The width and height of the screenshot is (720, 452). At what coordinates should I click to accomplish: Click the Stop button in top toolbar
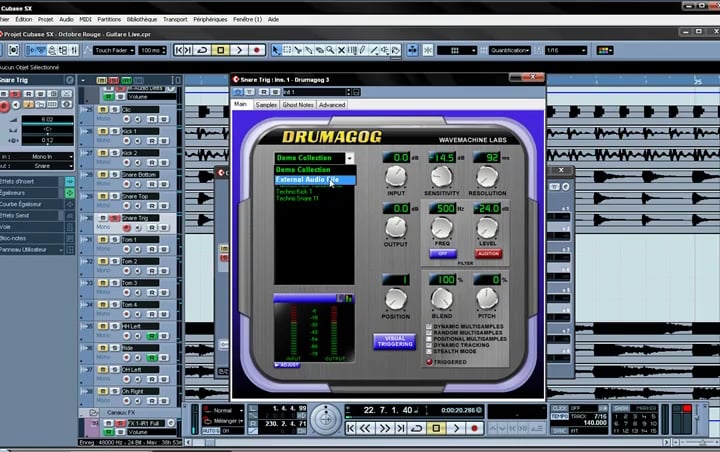pyautogui.click(x=220, y=50)
